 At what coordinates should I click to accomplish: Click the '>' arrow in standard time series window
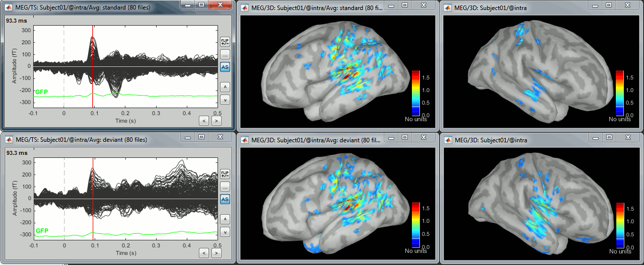(x=216, y=120)
